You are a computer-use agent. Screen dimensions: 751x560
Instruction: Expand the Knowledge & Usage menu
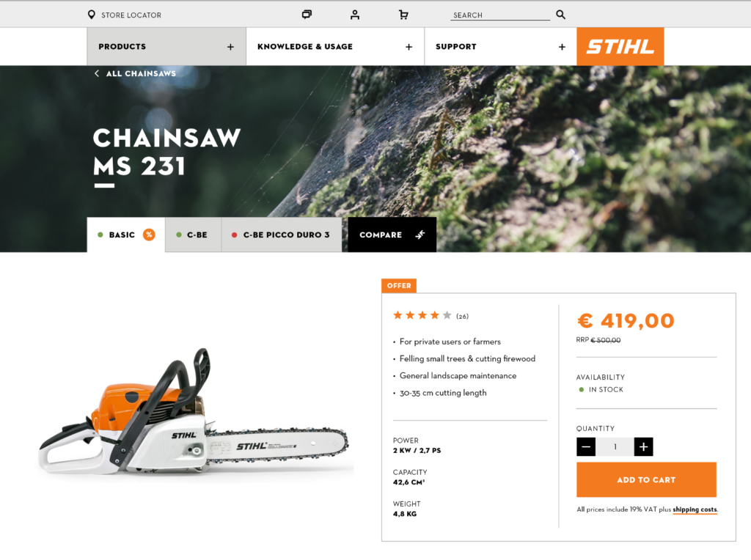(335, 46)
